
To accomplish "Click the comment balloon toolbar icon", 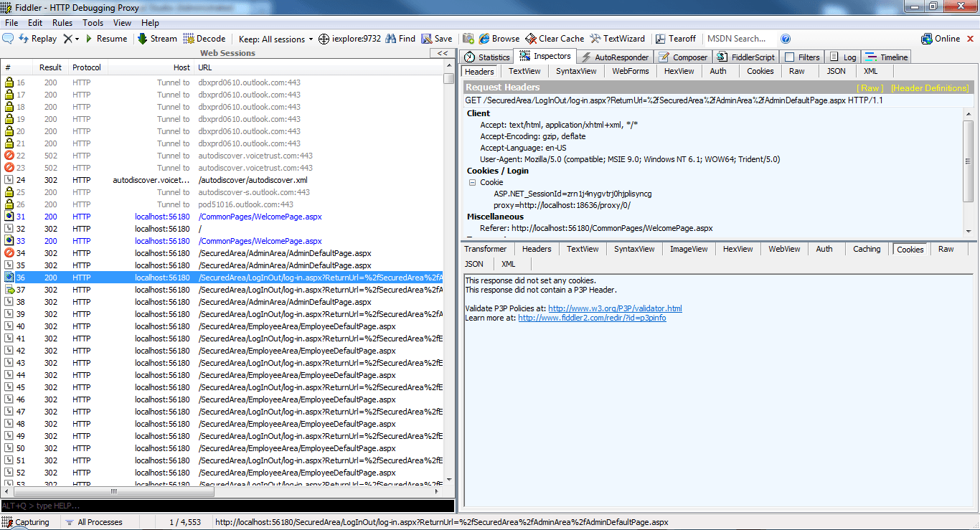I will click(9, 39).
